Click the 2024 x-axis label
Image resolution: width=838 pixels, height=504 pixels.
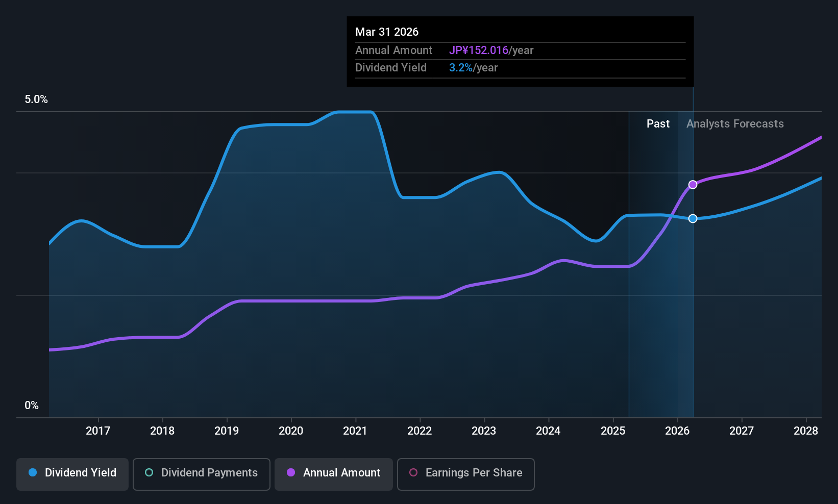tap(548, 431)
